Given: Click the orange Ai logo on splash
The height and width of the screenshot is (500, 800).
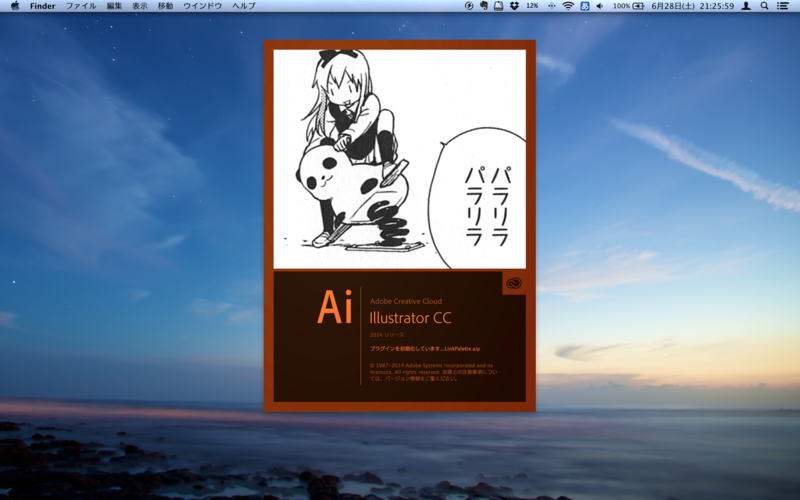Looking at the screenshot, I should [x=335, y=307].
